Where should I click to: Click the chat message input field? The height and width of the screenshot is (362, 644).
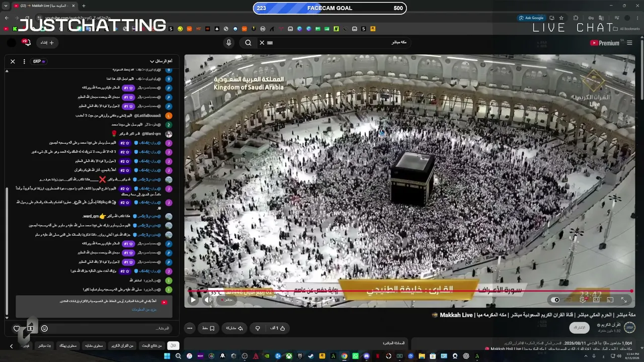tap(111, 328)
